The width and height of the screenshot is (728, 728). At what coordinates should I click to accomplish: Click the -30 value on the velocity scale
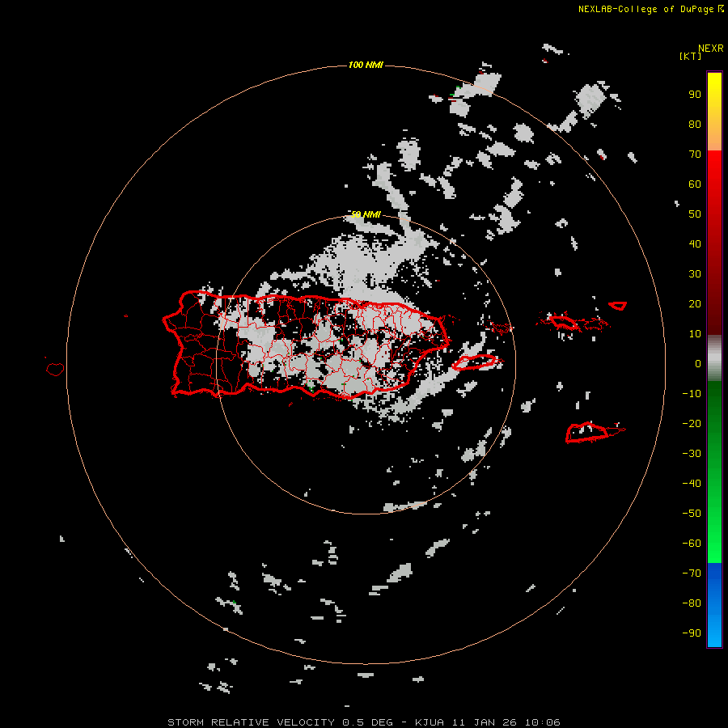click(692, 454)
